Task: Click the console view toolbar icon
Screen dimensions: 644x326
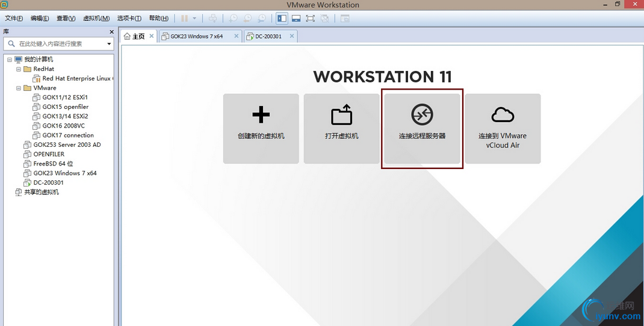Action: pos(345,19)
